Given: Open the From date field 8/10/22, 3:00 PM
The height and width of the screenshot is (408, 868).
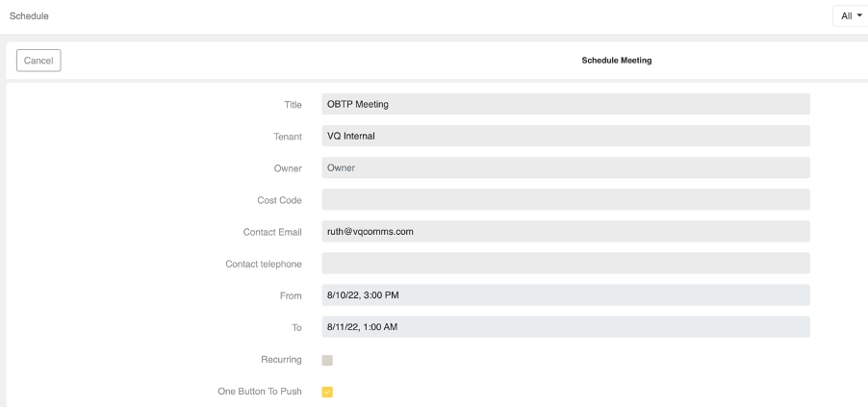Looking at the screenshot, I should click(566, 295).
